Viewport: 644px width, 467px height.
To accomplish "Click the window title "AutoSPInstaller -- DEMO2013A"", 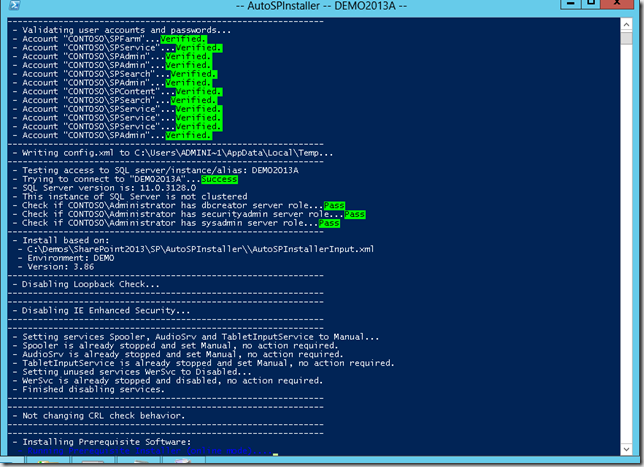I will [x=322, y=6].
